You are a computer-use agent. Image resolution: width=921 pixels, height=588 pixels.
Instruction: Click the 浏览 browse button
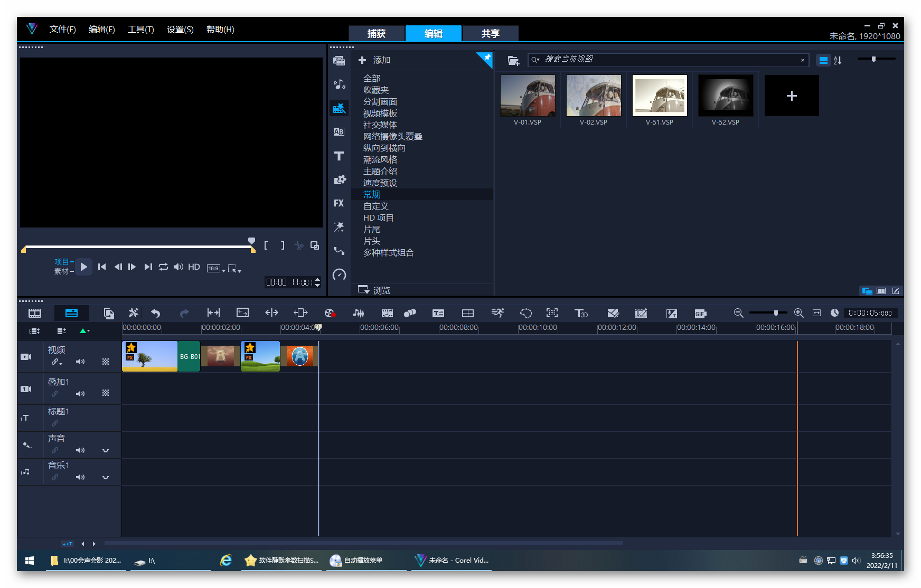pos(374,290)
